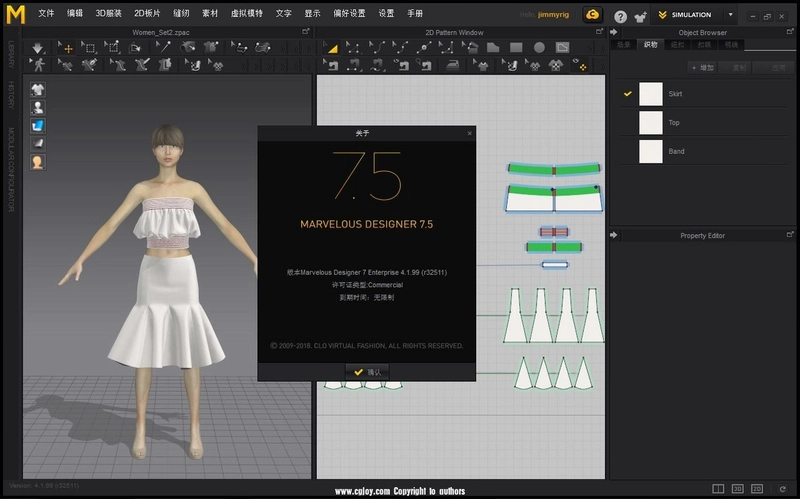Click the garment upload shirt icon near Help
This screenshot has height=499, width=800.
pos(640,16)
